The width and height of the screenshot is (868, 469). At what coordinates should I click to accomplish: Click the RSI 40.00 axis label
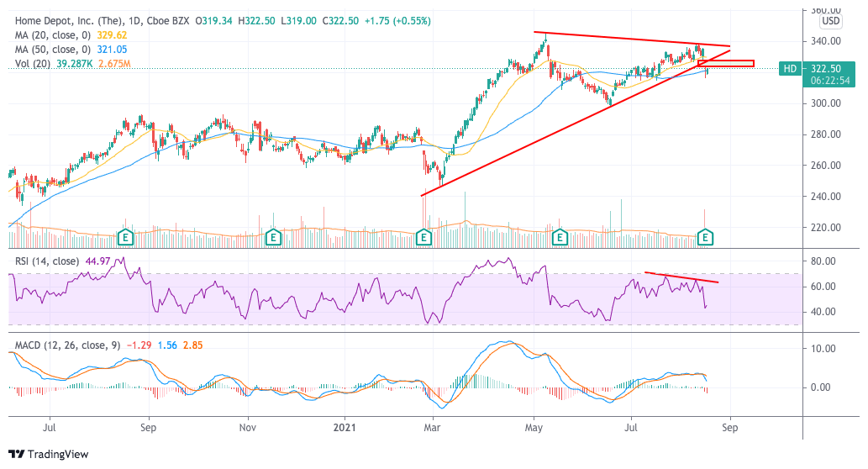click(823, 312)
